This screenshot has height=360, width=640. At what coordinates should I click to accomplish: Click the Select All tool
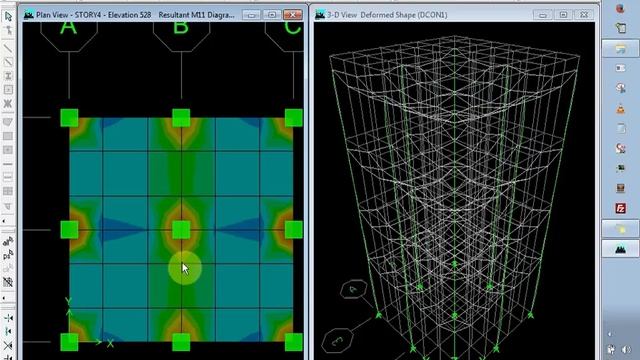[8, 242]
